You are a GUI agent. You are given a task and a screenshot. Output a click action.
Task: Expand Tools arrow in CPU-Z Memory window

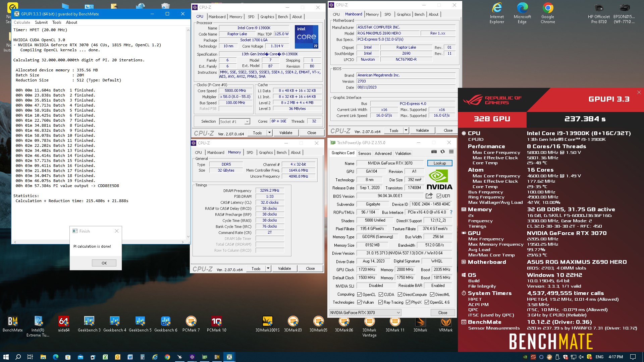click(x=268, y=268)
